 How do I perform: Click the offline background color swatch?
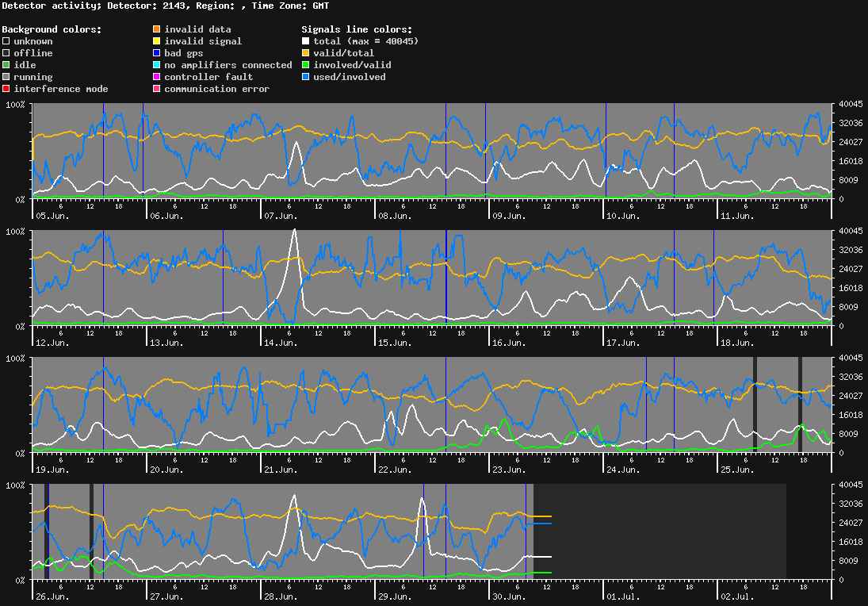(x=6, y=53)
